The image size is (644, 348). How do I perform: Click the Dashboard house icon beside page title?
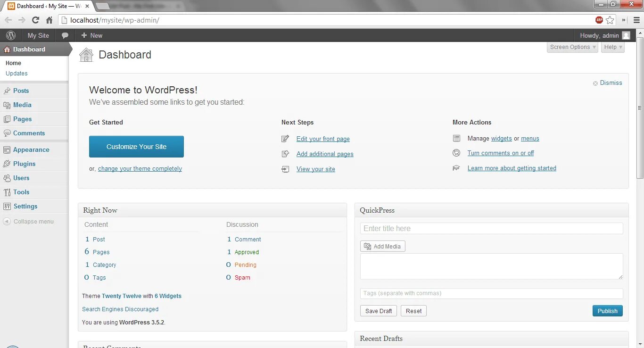coord(86,55)
